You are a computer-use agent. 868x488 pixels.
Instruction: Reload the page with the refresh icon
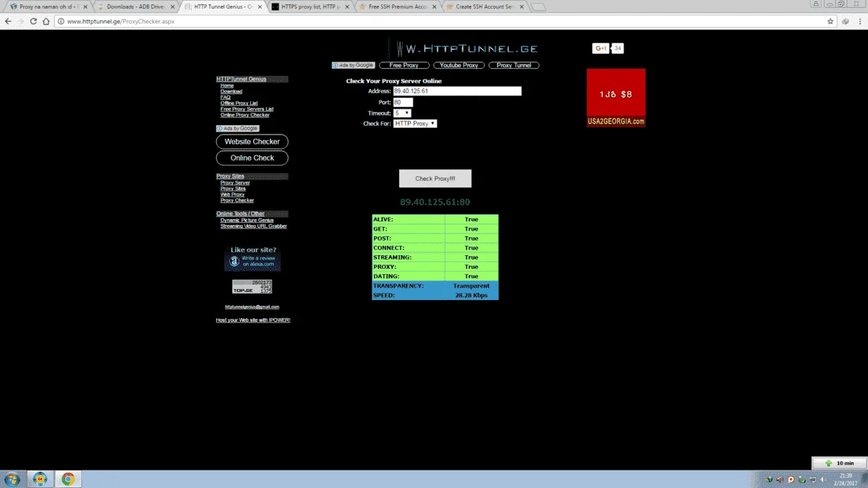pos(33,22)
